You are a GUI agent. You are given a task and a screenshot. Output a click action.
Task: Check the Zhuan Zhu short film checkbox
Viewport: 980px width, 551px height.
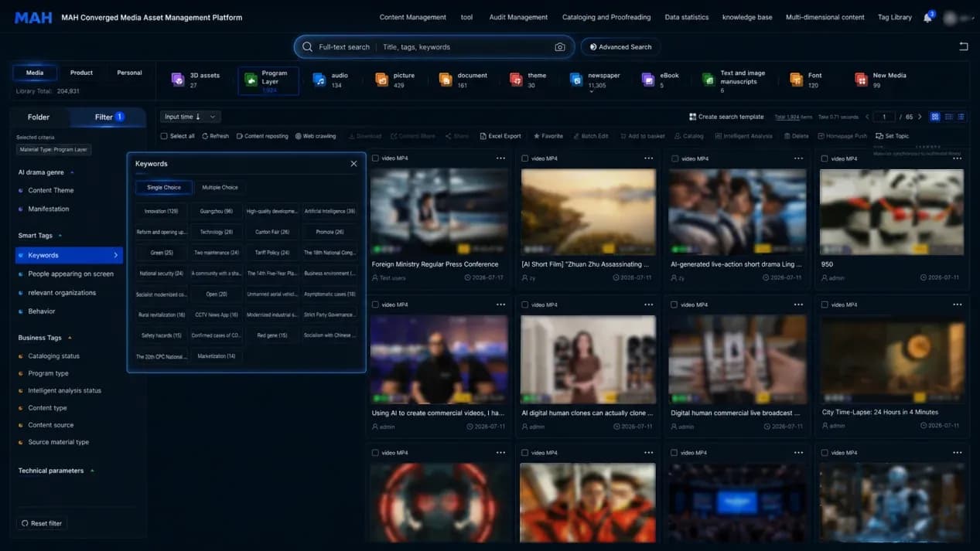(525, 158)
